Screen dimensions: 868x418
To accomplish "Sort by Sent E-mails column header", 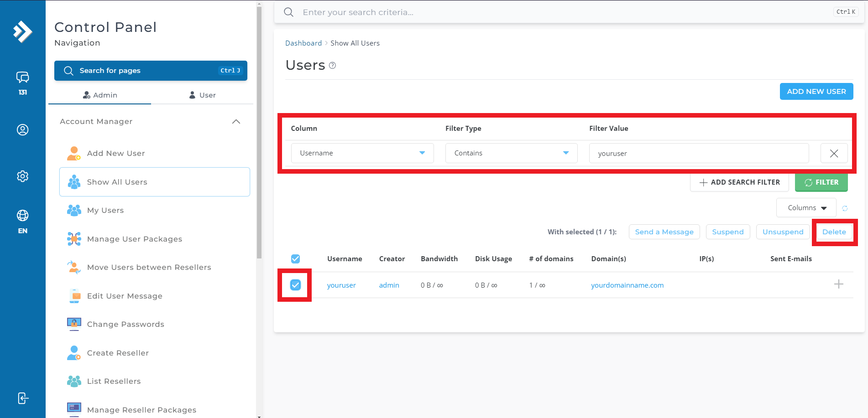I will 791,259.
